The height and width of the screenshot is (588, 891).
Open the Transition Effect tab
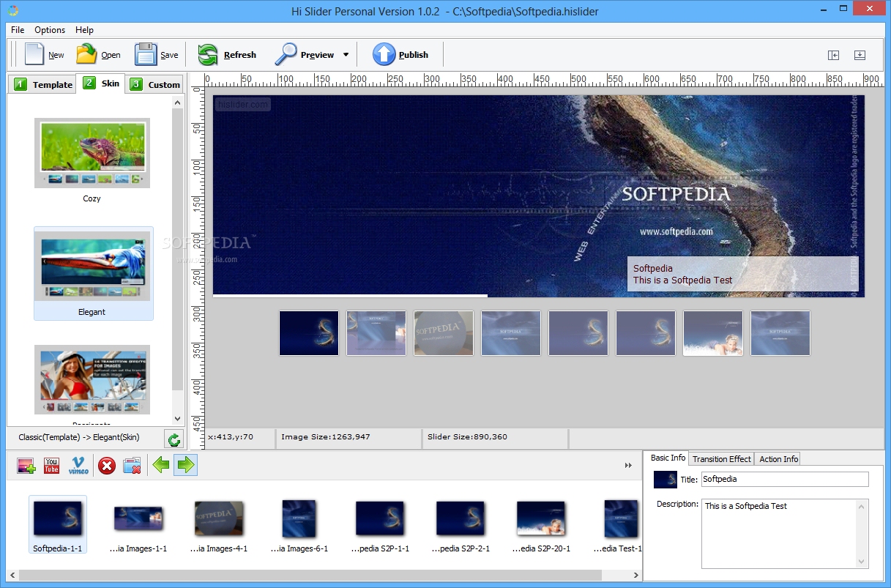(x=722, y=459)
